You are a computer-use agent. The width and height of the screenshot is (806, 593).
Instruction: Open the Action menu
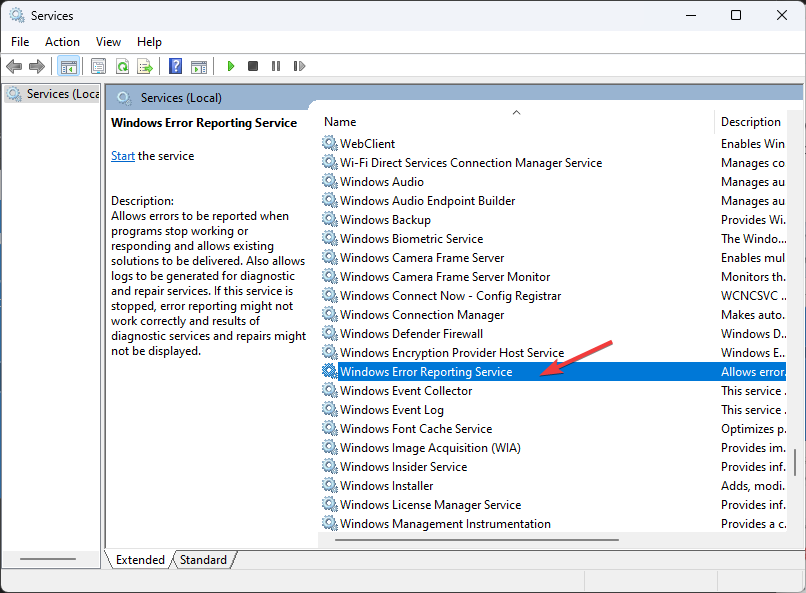[62, 42]
